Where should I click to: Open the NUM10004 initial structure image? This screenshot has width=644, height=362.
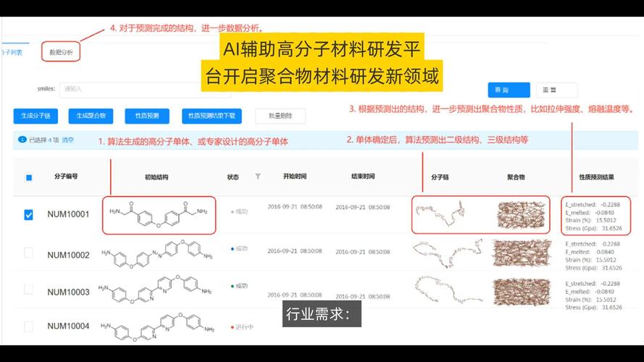(x=158, y=327)
